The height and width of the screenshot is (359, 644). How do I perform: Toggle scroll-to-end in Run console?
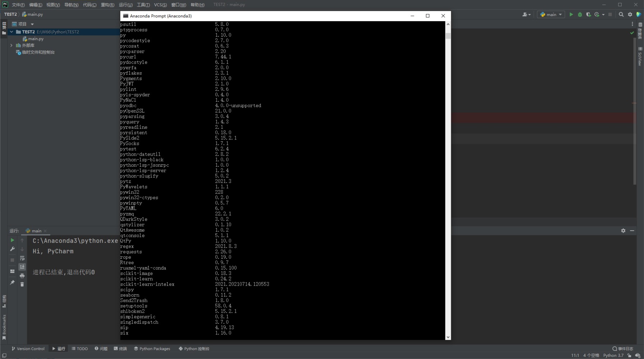click(x=22, y=267)
